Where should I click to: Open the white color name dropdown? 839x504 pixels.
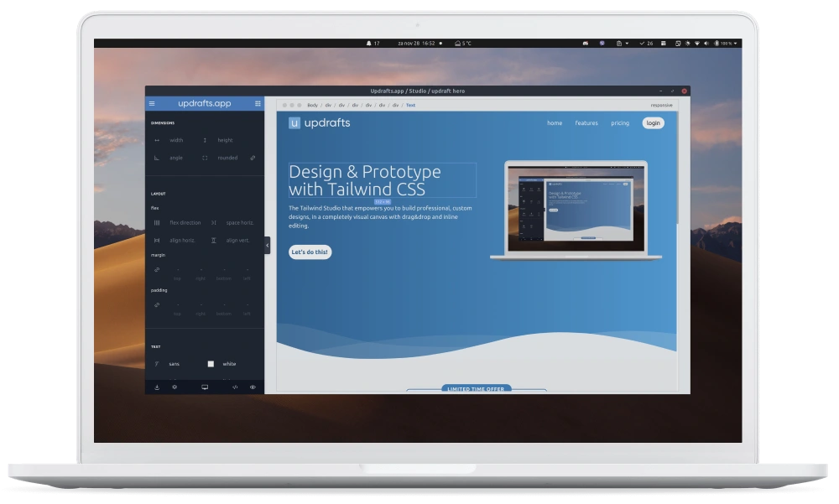(x=229, y=364)
